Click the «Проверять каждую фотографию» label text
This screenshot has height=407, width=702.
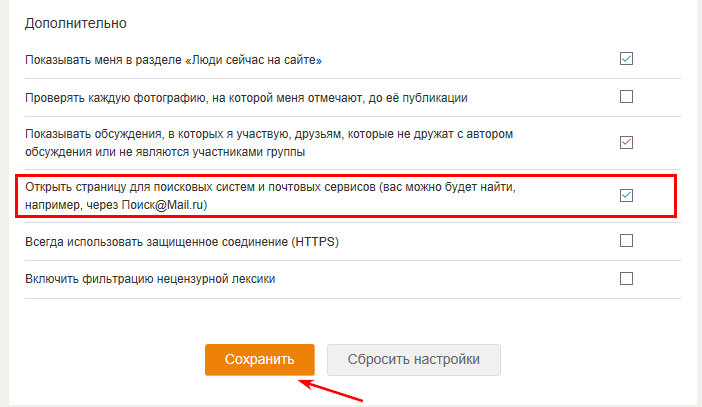260,98
